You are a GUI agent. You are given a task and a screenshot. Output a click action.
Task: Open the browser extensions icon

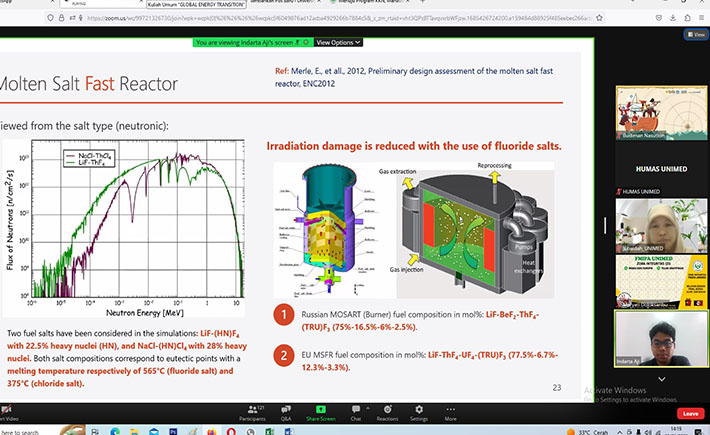click(x=687, y=18)
